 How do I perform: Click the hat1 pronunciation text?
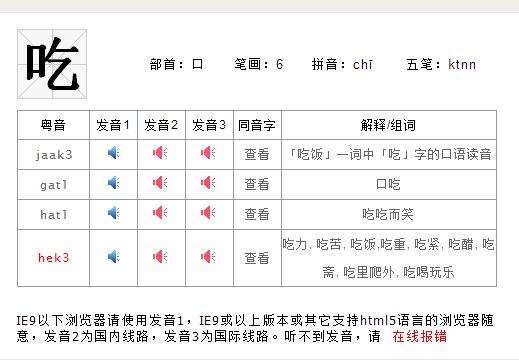click(x=54, y=215)
